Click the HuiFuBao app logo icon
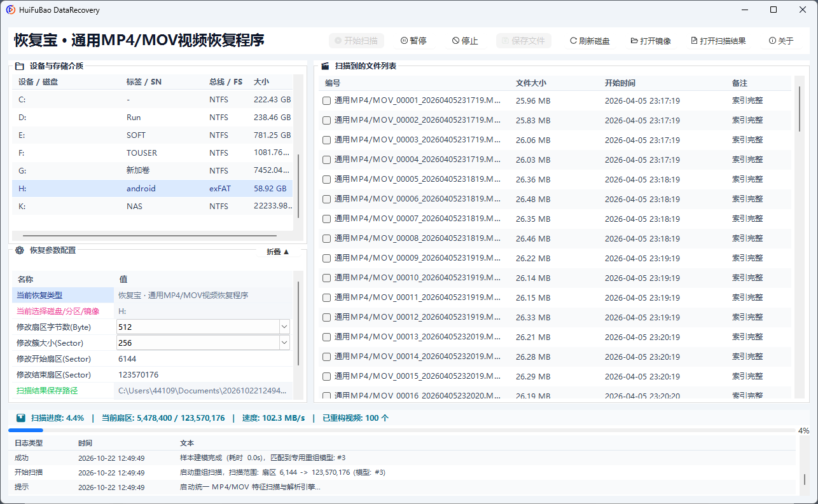Viewport: 818px width, 504px height. coord(11,10)
